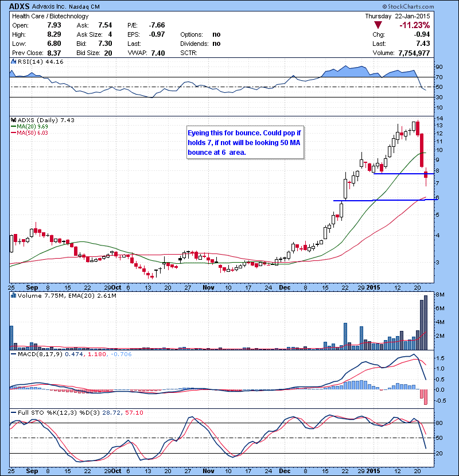Image resolution: width=459 pixels, height=476 pixels.
Task: Click the Options value no
Action: pos(216,34)
